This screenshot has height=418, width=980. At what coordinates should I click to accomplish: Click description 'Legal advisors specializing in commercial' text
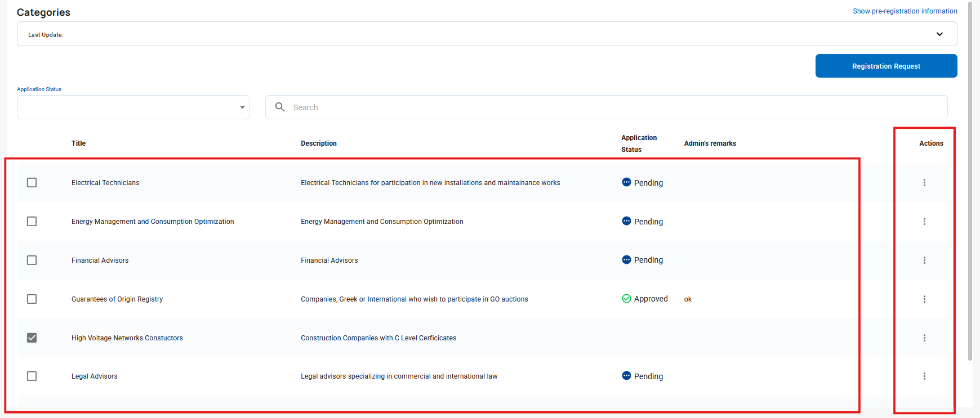click(x=399, y=376)
